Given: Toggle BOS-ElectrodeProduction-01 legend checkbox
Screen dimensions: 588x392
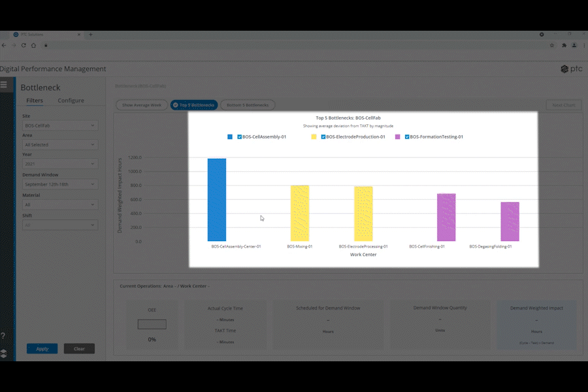Looking at the screenshot, I should tap(323, 137).
